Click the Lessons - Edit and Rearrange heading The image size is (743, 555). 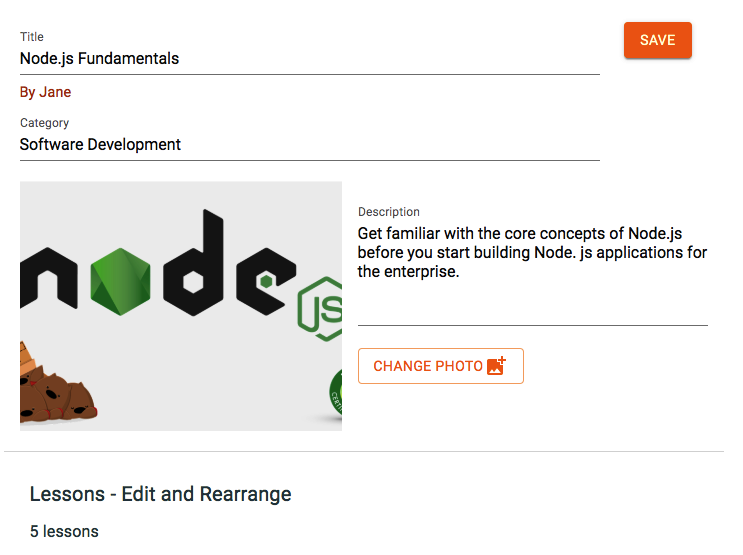(x=161, y=494)
